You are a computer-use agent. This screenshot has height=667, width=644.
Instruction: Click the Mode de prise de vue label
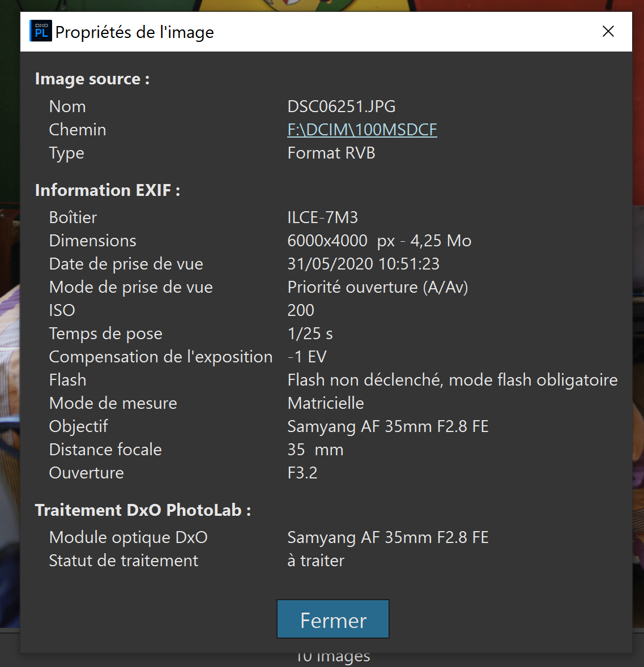pyautogui.click(x=131, y=287)
